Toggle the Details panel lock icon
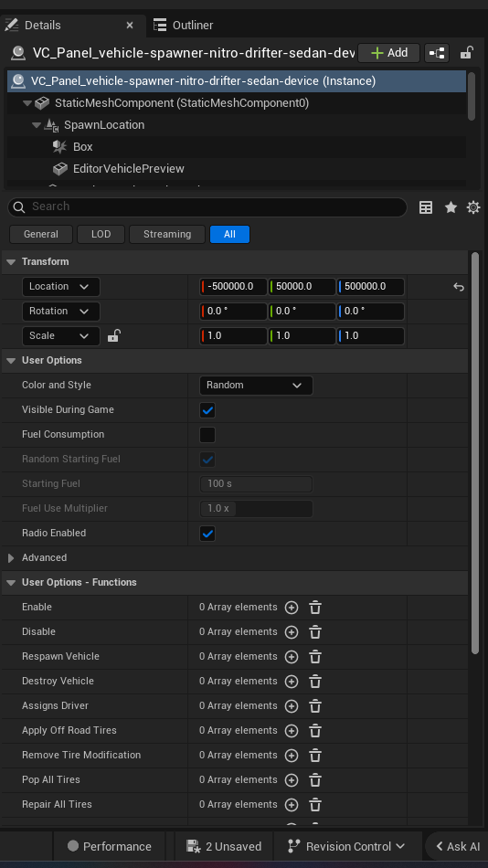Image resolution: width=488 pixels, height=868 pixels. coord(466,53)
